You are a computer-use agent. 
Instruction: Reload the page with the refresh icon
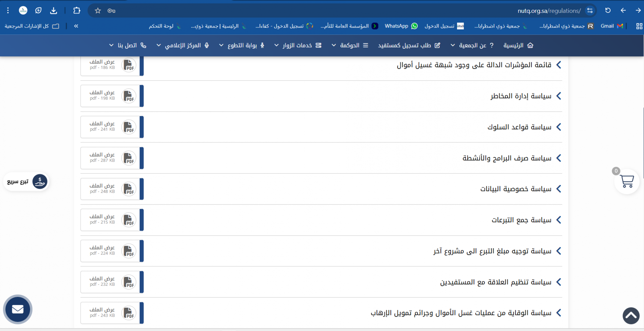[608, 10]
